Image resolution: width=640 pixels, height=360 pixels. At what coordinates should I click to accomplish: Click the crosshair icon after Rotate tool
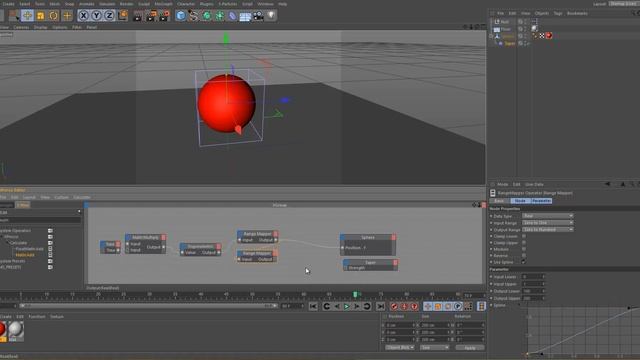[67, 16]
